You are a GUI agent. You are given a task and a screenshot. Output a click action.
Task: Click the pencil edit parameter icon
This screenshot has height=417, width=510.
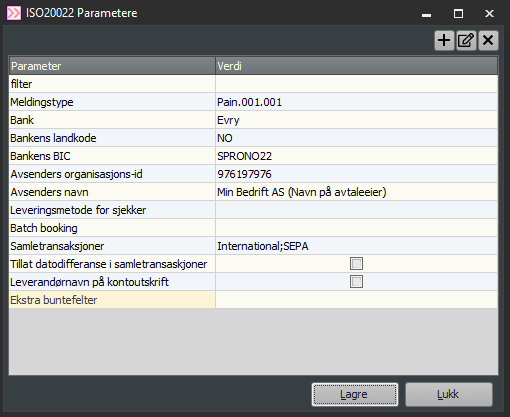(466, 41)
